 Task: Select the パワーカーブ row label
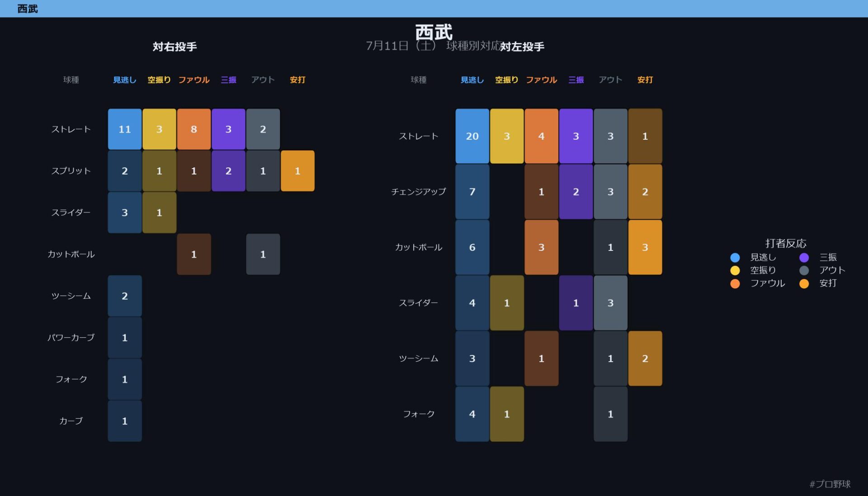point(71,338)
